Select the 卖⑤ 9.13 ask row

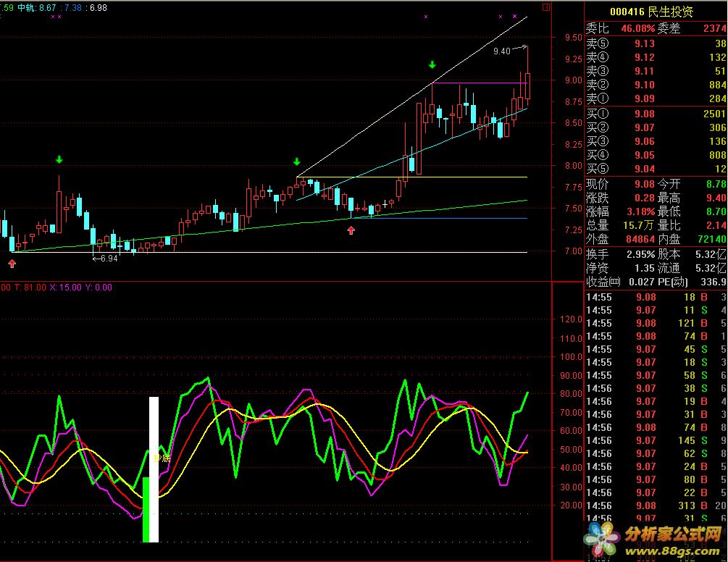[656, 43]
